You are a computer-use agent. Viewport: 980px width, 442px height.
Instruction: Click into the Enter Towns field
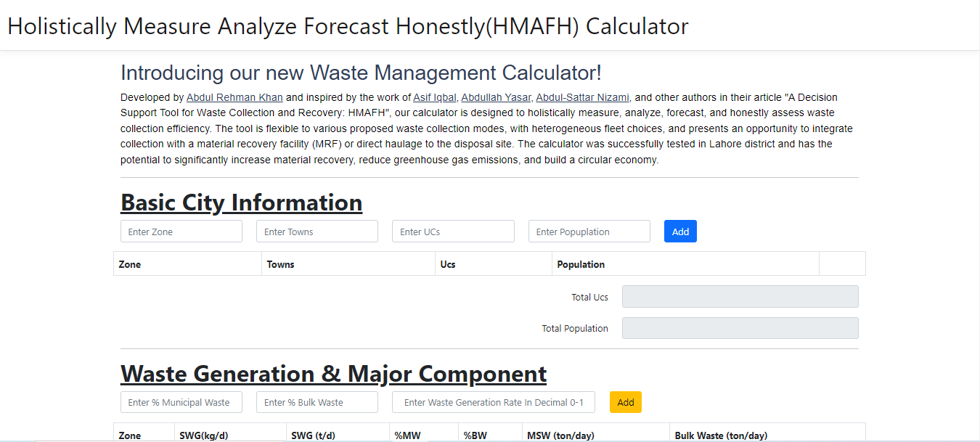click(x=317, y=232)
